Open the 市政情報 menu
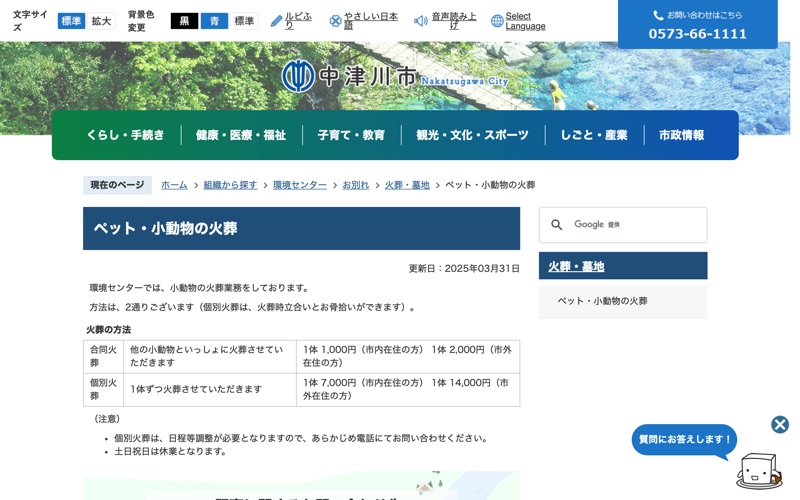 point(682,135)
